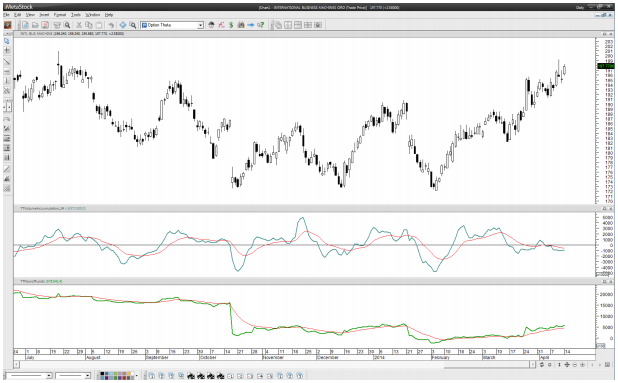Click the zoom out minus icon near scrollbar
This screenshot has width=618, height=383.
point(575,365)
